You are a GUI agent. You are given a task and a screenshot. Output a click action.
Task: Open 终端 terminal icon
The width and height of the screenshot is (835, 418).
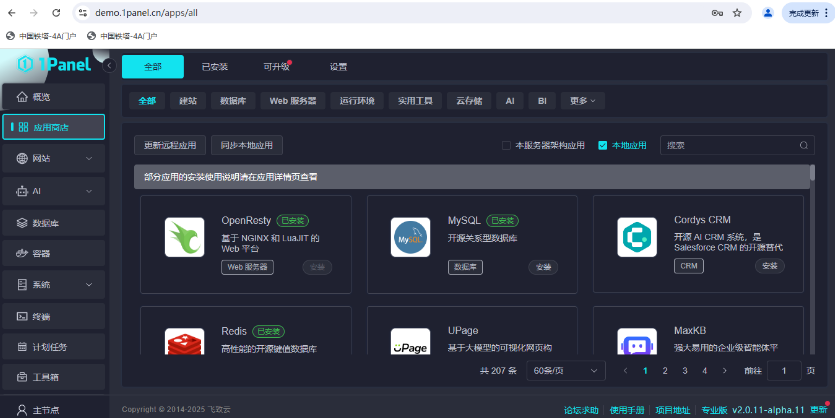tap(22, 316)
